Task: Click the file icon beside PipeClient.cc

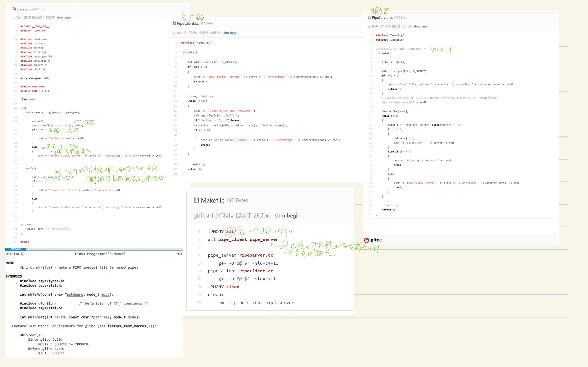Action: click(174, 23)
